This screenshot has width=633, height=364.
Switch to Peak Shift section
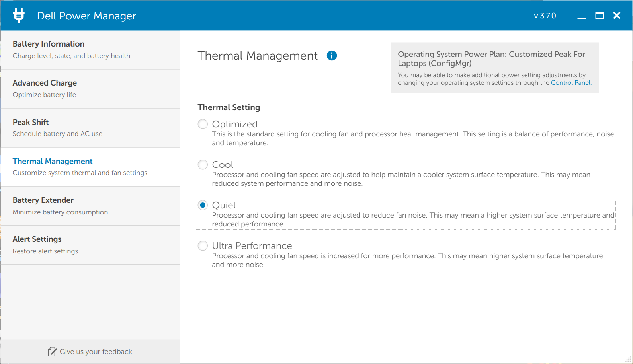90,128
